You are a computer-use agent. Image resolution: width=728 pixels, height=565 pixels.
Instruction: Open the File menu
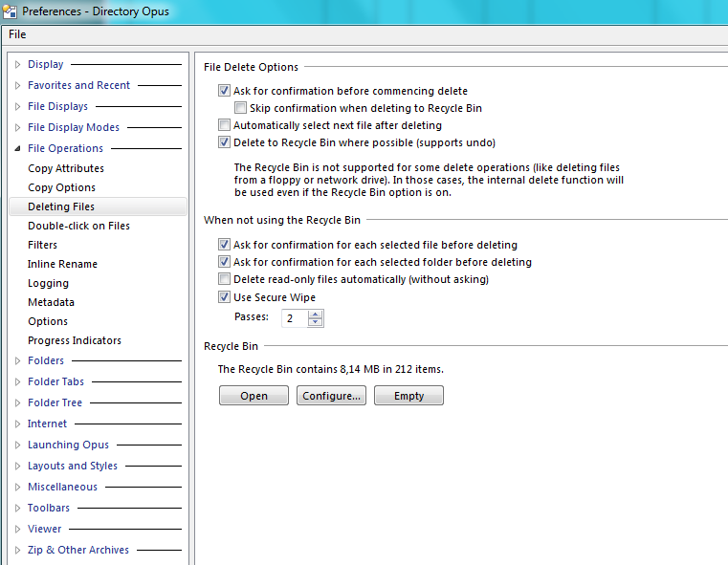pos(17,34)
